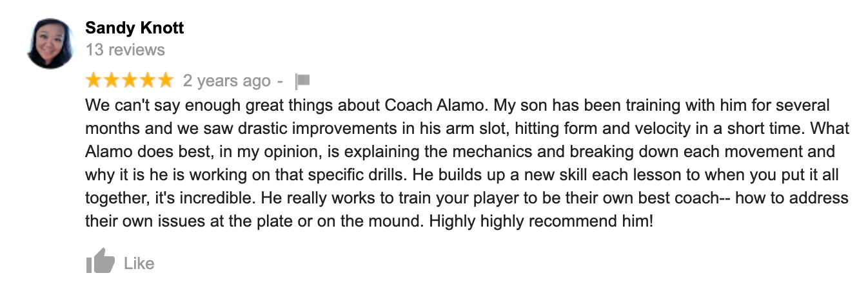868x291 pixels.
Task: Click the "2 years ago" timestamp
Action: click(226, 81)
